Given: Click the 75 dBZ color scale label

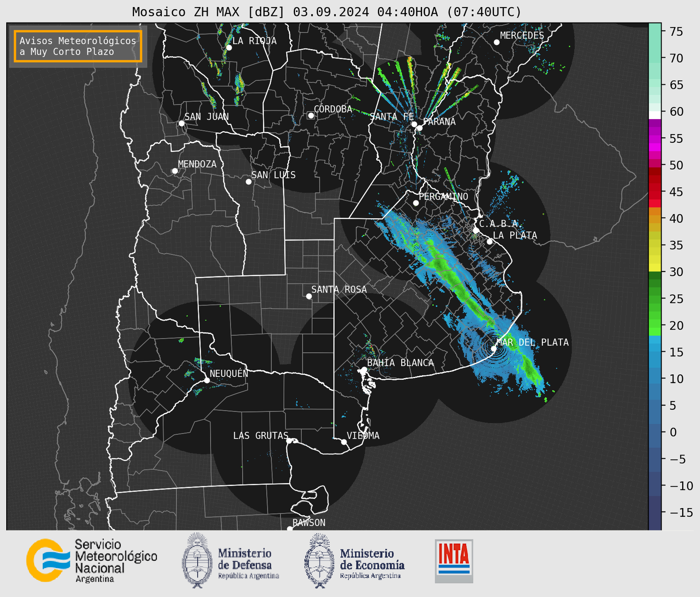Looking at the screenshot, I should (676, 32).
